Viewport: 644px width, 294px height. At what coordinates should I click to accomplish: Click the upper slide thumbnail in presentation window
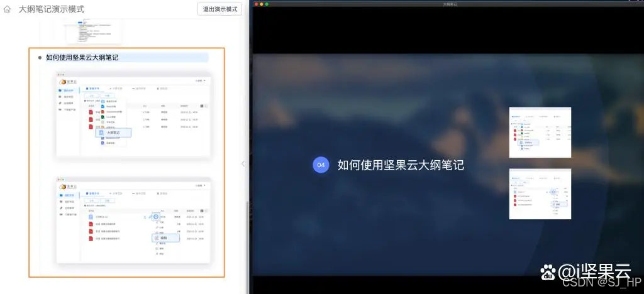point(540,133)
